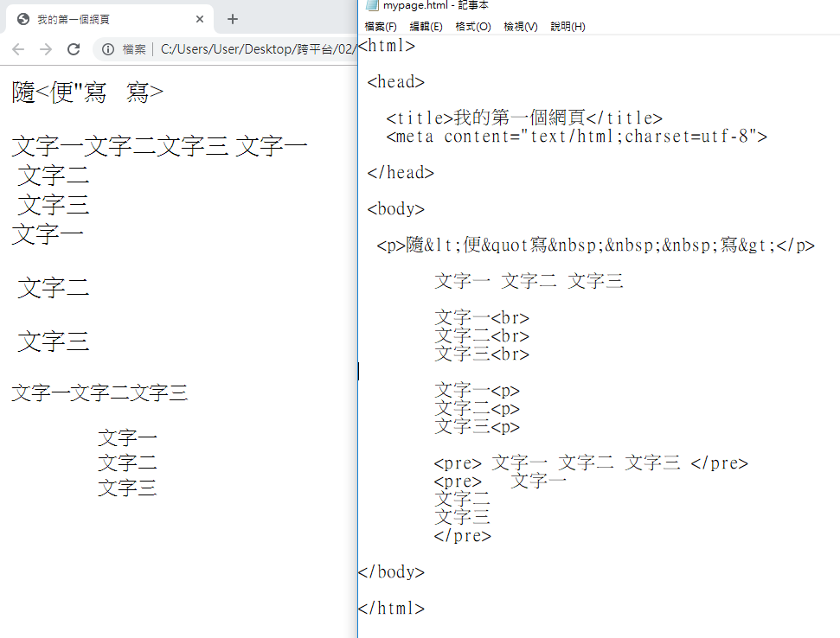
Task: Click the site information icon in address bar
Action: (x=108, y=49)
